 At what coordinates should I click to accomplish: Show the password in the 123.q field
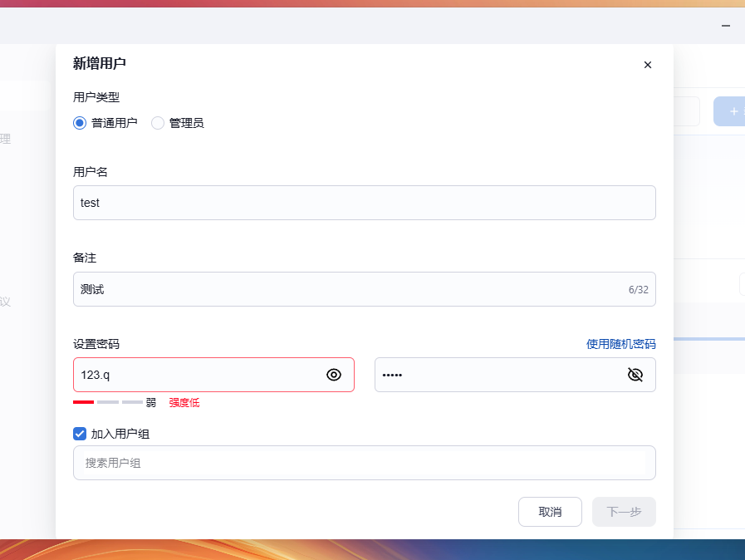[x=334, y=375]
